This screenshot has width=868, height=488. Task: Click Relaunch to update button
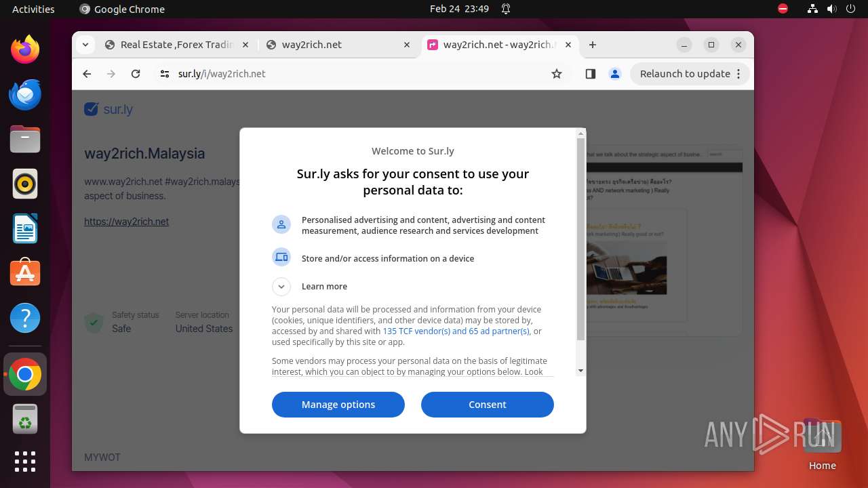point(690,74)
